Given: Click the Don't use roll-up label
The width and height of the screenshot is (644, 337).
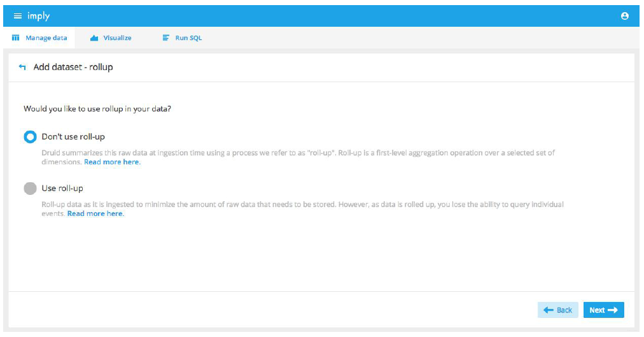Looking at the screenshot, I should (73, 137).
